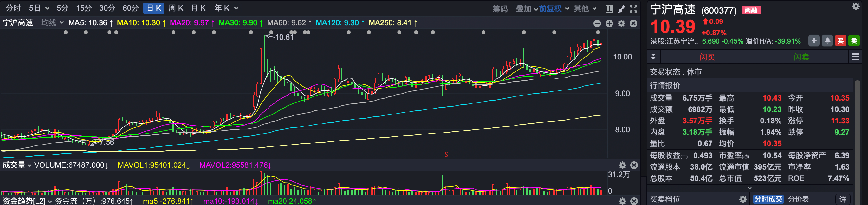Zoom out the K-line chart with minus icon

click(x=597, y=23)
